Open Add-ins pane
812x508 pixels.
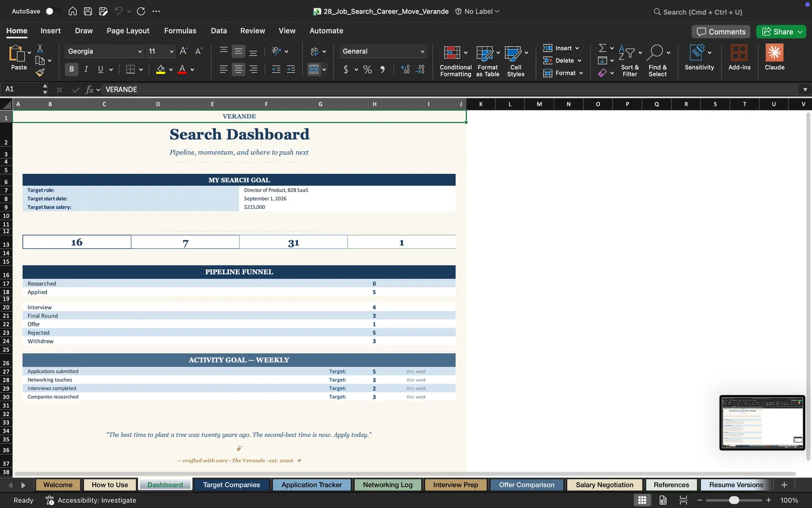739,57
